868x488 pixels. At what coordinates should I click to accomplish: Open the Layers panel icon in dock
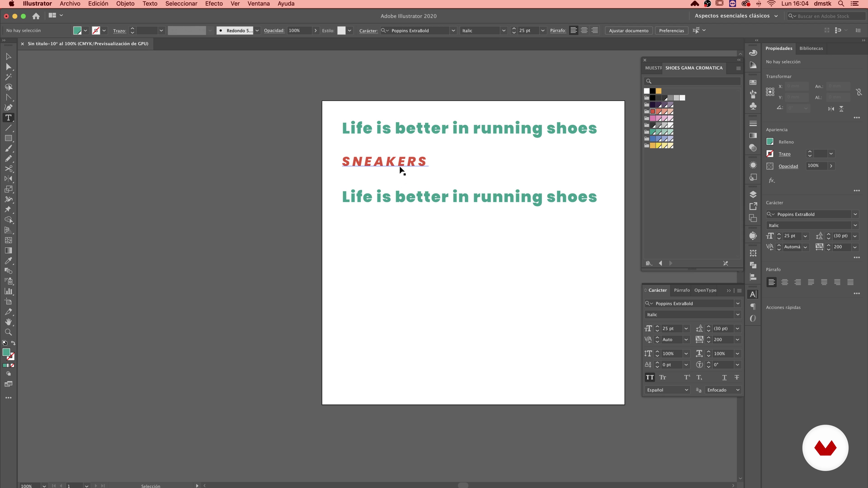coord(753,195)
